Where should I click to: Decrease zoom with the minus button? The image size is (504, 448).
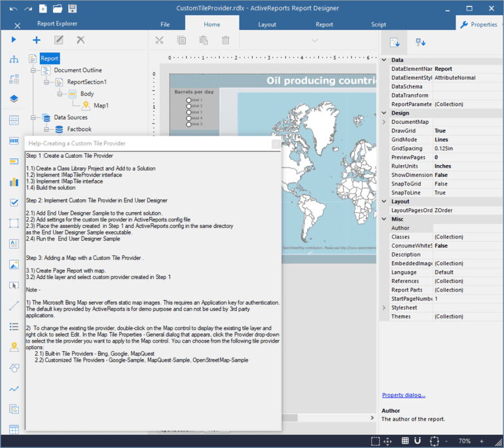(x=446, y=441)
